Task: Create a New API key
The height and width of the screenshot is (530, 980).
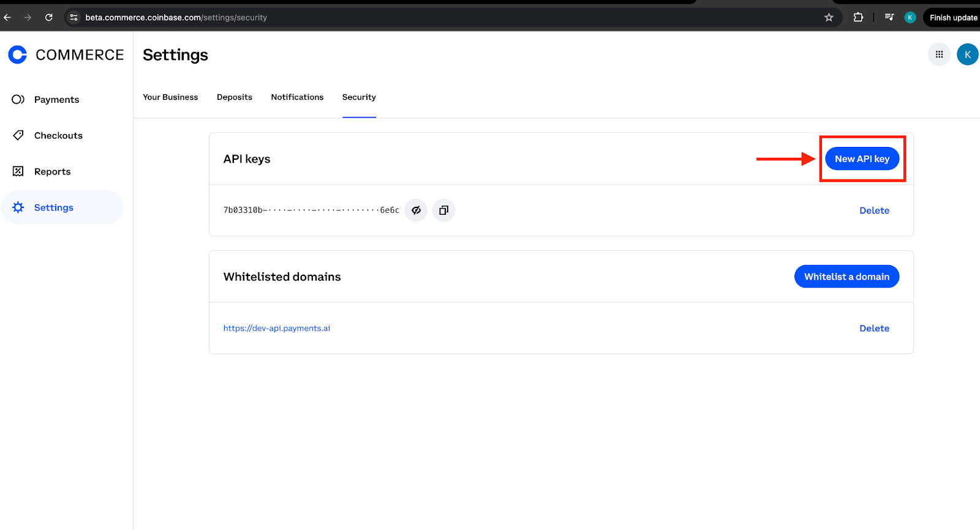Action: pyautogui.click(x=862, y=159)
